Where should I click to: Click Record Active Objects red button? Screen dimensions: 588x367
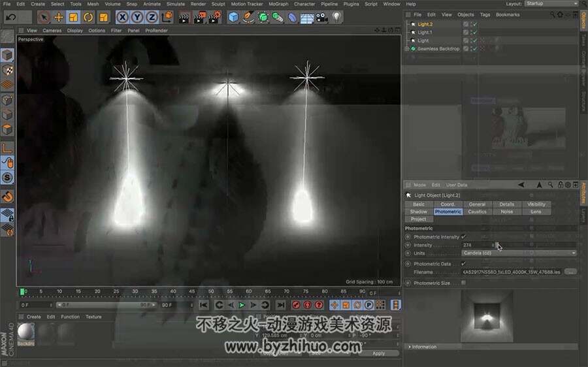click(x=296, y=305)
